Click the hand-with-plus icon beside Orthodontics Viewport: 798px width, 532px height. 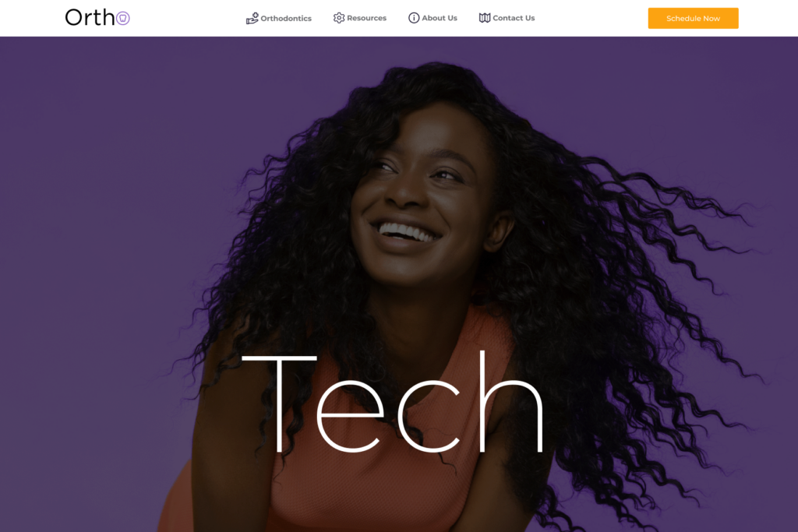click(x=252, y=19)
